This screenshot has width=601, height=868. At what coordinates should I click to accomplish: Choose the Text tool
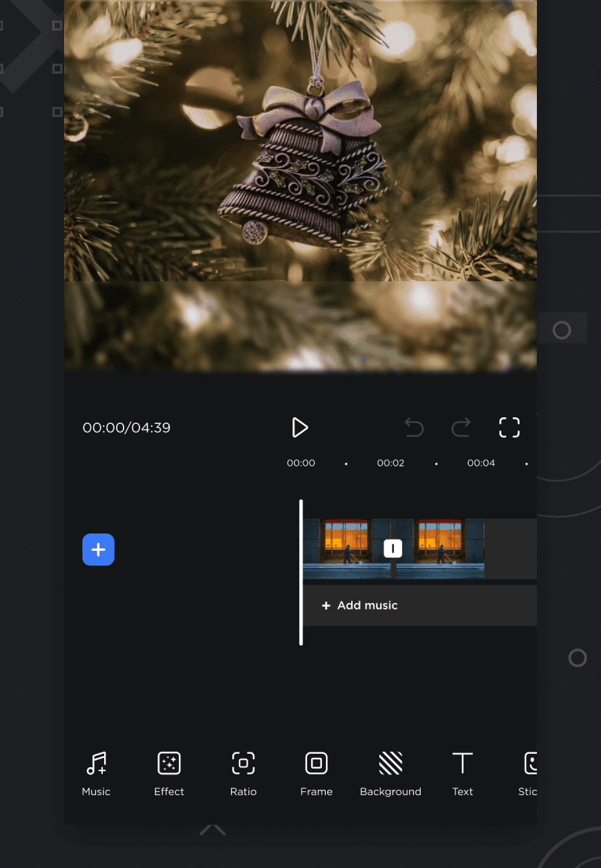point(462,773)
